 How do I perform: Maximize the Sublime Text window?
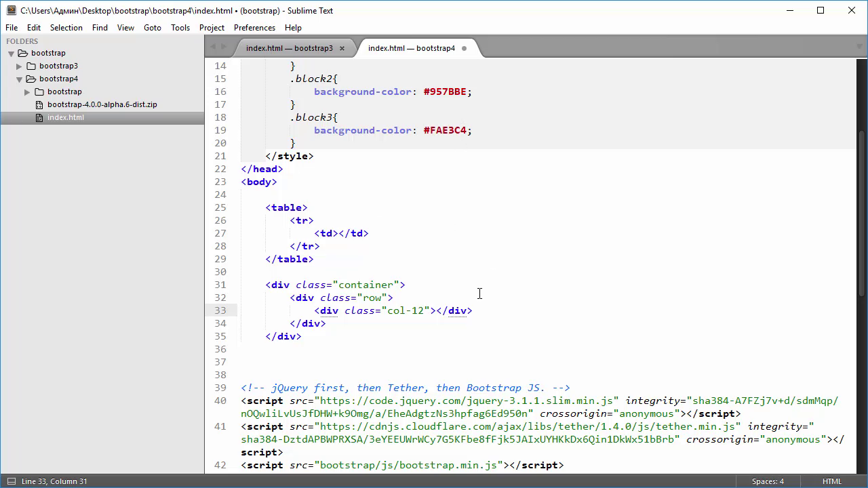(821, 10)
